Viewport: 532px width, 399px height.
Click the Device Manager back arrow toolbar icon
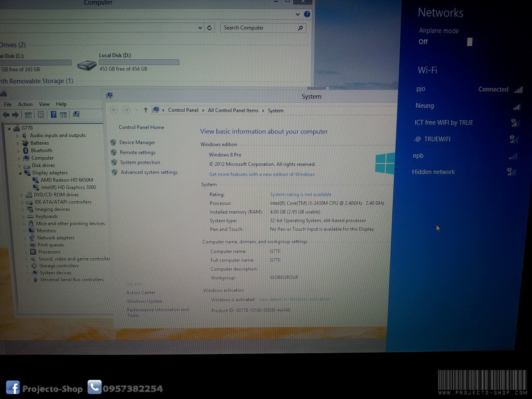tap(6, 115)
